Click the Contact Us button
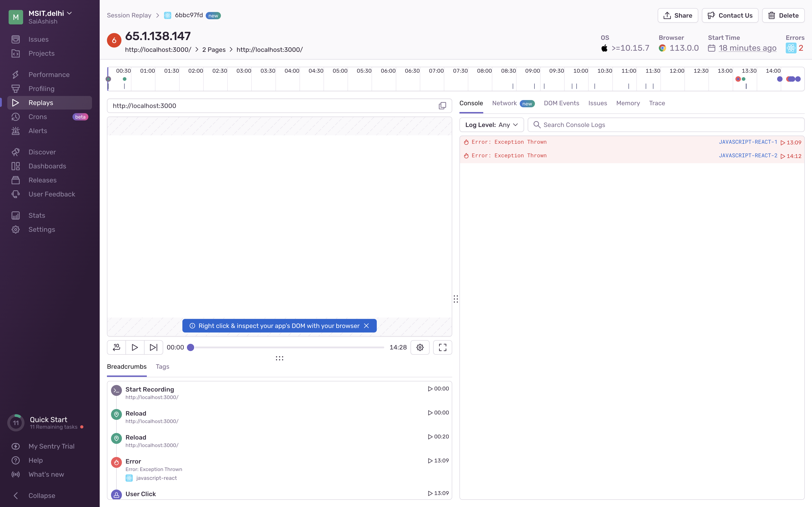The height and width of the screenshot is (507, 812). tap(730, 15)
